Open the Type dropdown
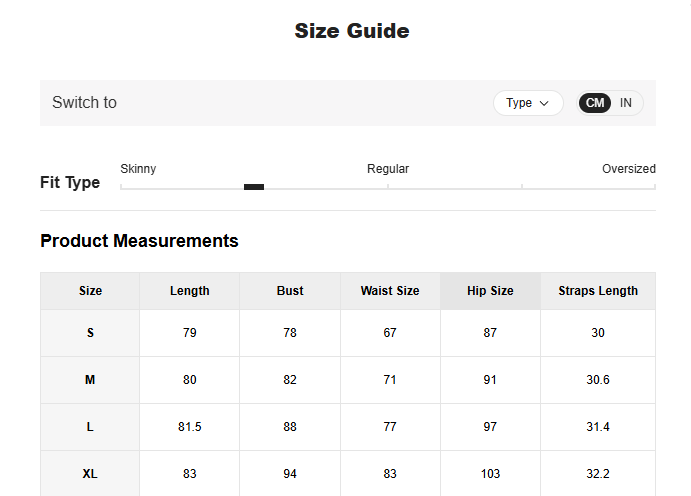 click(527, 103)
